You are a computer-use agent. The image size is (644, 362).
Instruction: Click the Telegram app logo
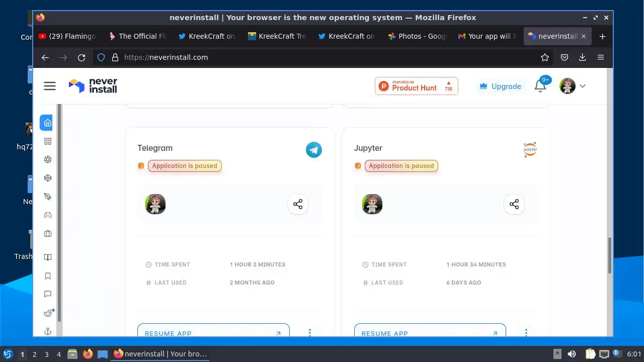pos(314,149)
